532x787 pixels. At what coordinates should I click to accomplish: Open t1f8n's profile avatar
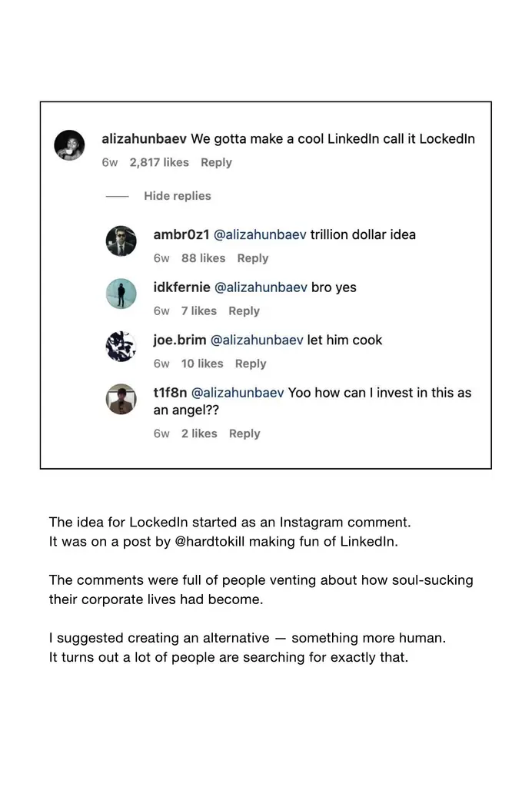(121, 399)
